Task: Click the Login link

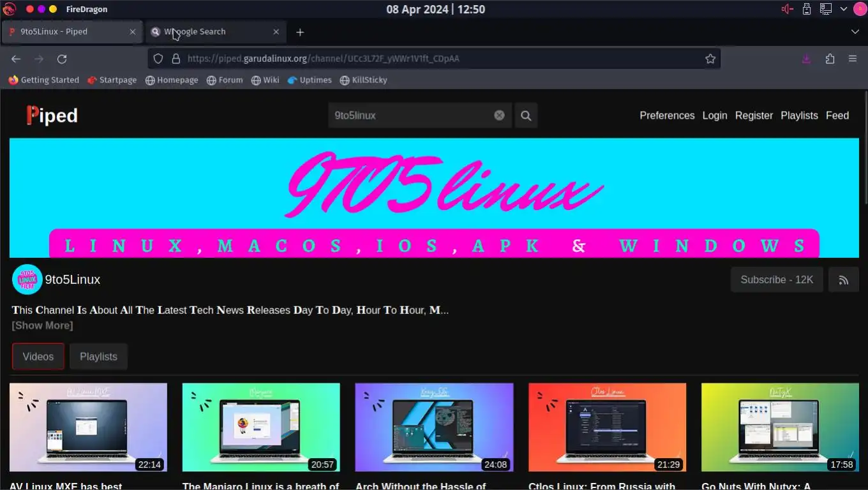Action: [715, 115]
